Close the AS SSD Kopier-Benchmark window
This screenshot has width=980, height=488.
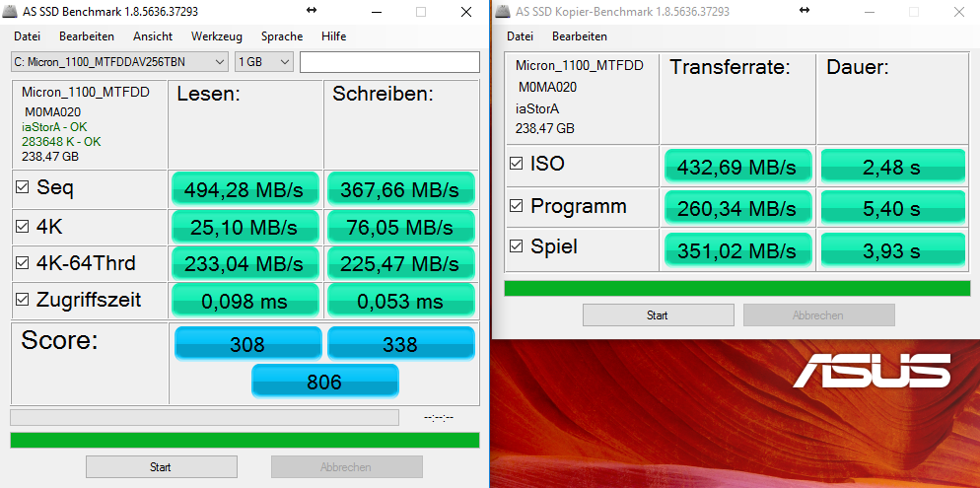pyautogui.click(x=958, y=12)
